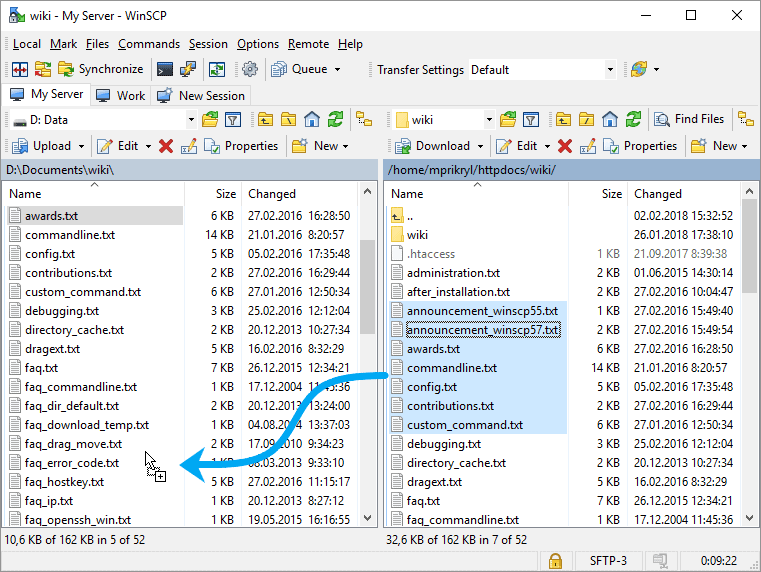Screen dimensions: 761x572
Task: Click the local panel open directory icon
Action: point(210,119)
